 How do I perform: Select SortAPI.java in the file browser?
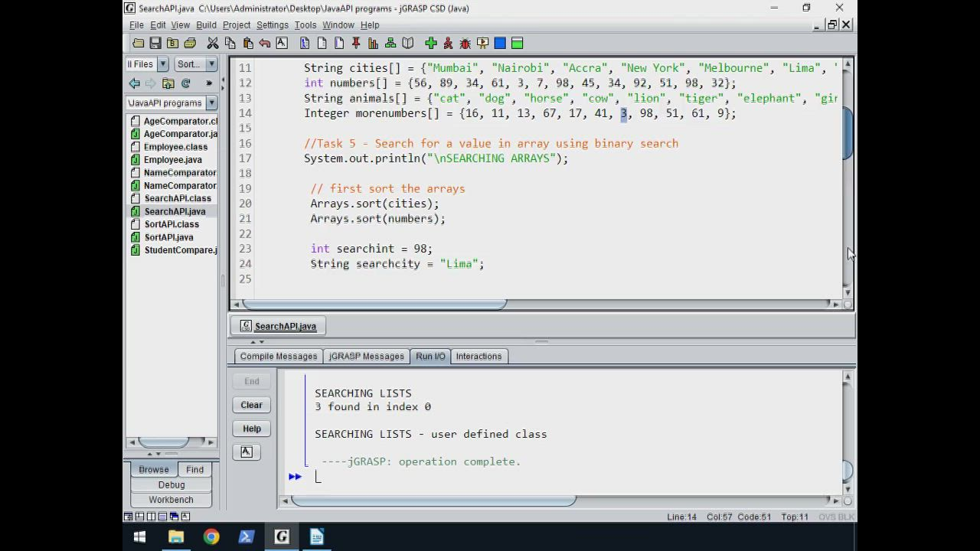[168, 237]
